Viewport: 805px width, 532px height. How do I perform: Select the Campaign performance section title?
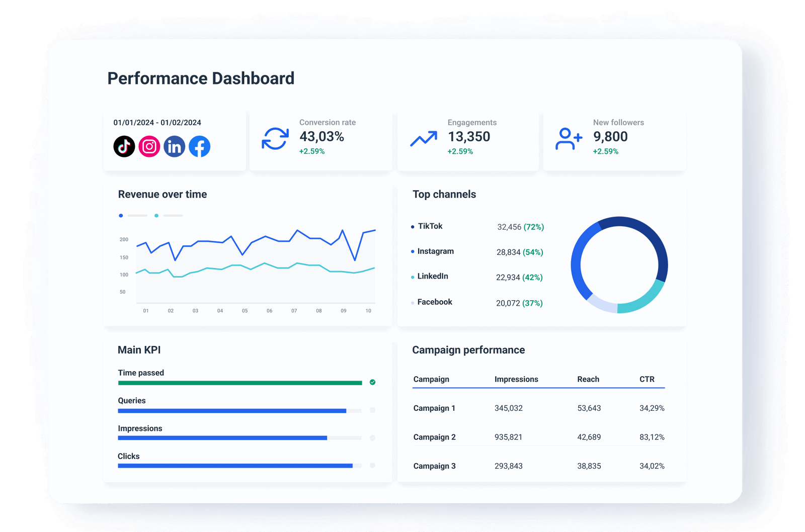[468, 350]
